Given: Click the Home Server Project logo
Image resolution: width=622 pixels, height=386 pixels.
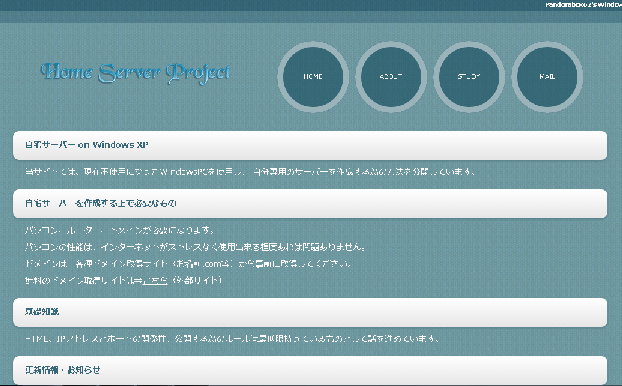Looking at the screenshot, I should [x=136, y=73].
